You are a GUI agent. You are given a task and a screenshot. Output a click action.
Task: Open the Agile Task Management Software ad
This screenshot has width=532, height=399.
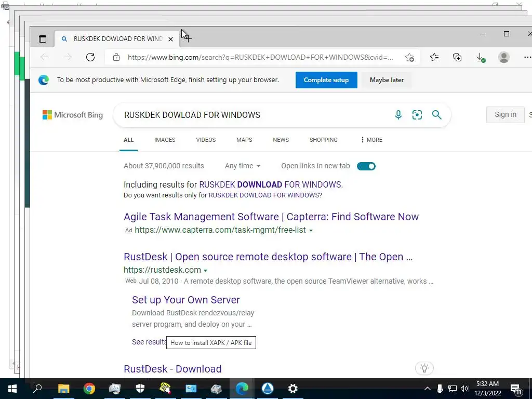(271, 217)
